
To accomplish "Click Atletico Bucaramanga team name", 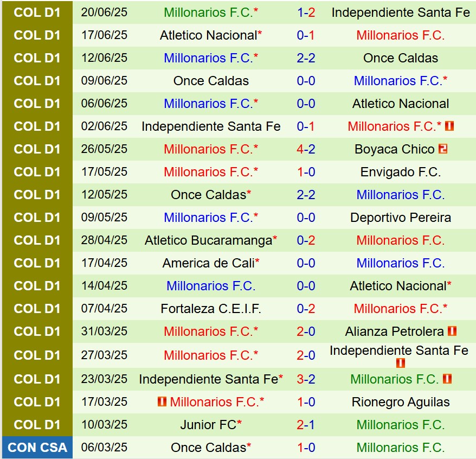I will click(x=208, y=240).
